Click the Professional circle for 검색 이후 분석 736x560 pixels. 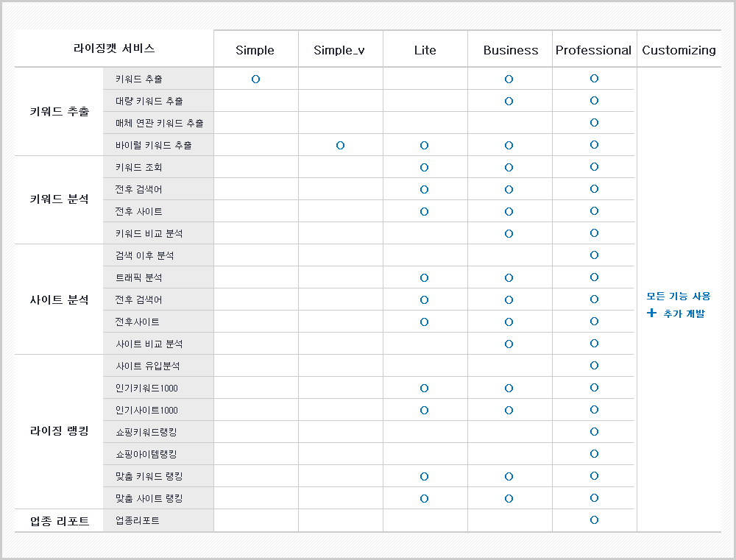click(594, 255)
